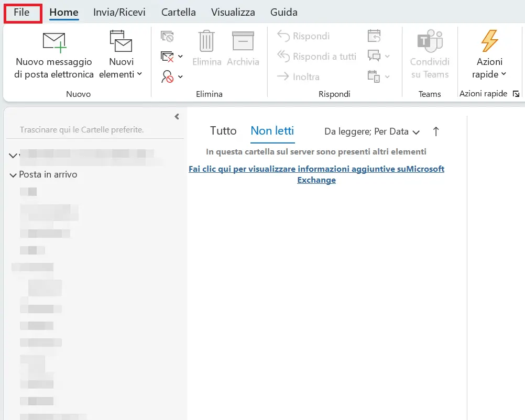Switch to the Visualizza tab

(x=233, y=13)
